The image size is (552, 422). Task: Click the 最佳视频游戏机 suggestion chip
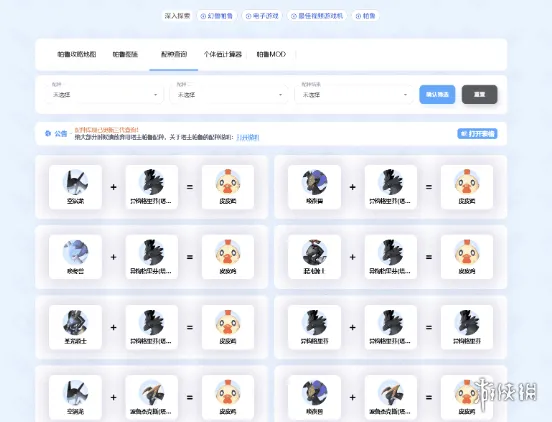pos(317,16)
